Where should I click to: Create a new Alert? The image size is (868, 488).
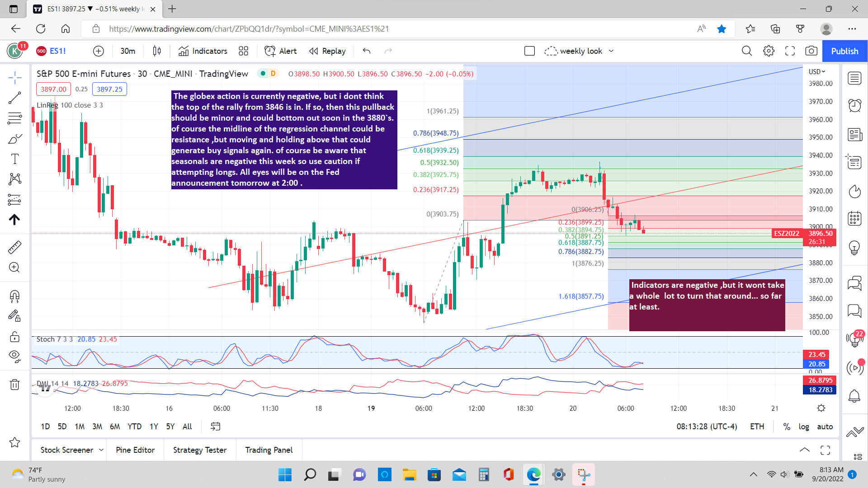(281, 51)
